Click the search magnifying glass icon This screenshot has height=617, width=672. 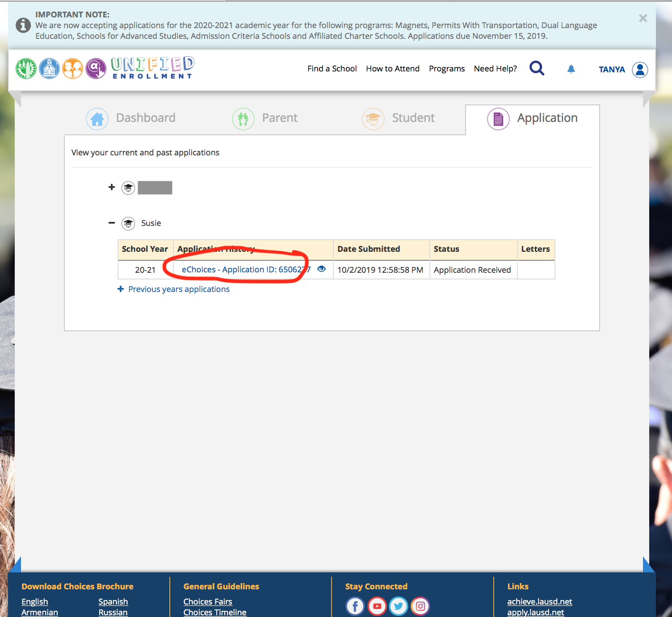click(x=537, y=68)
